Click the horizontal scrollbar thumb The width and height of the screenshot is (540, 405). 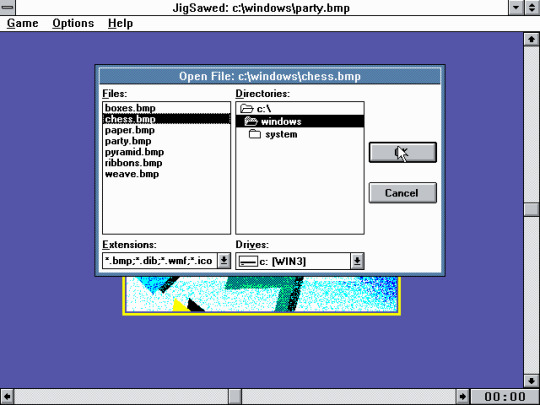(x=235, y=397)
